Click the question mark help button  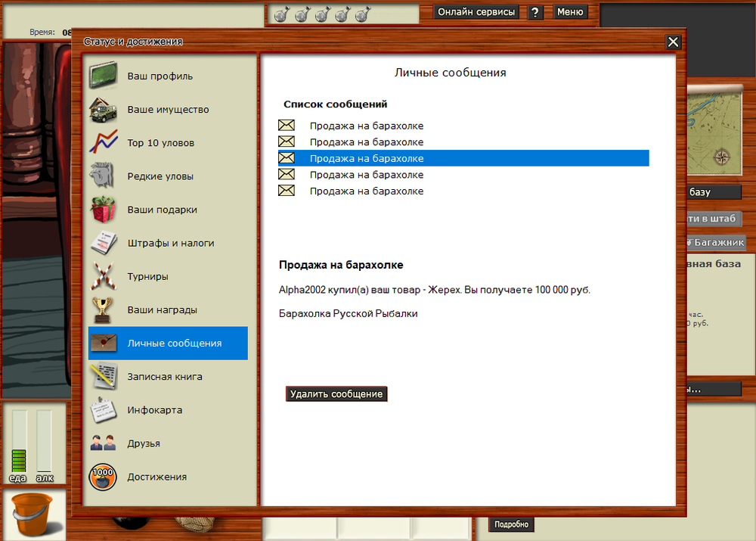point(535,11)
